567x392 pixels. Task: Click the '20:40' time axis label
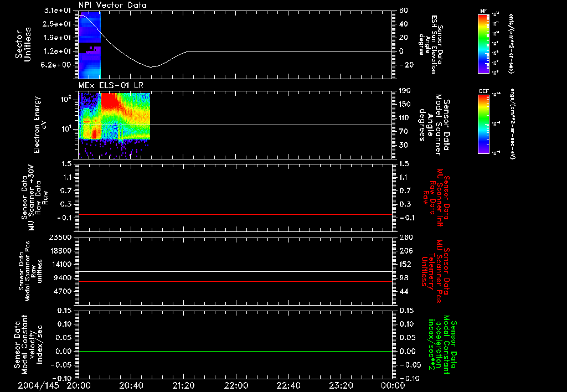tap(131, 385)
